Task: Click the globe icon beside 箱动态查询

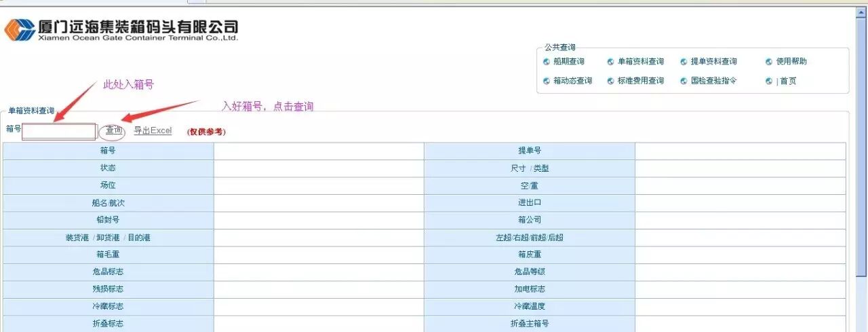Action: [x=547, y=81]
